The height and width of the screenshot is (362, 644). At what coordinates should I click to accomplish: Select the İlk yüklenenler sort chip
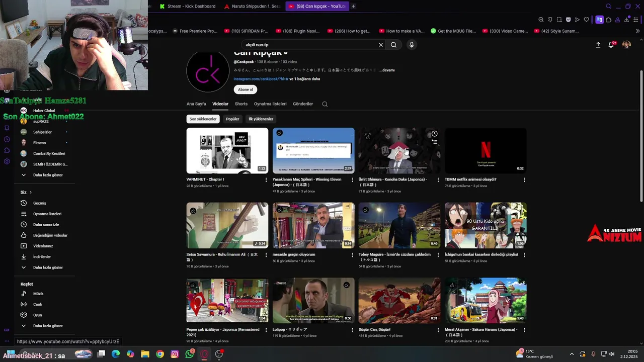tap(261, 119)
